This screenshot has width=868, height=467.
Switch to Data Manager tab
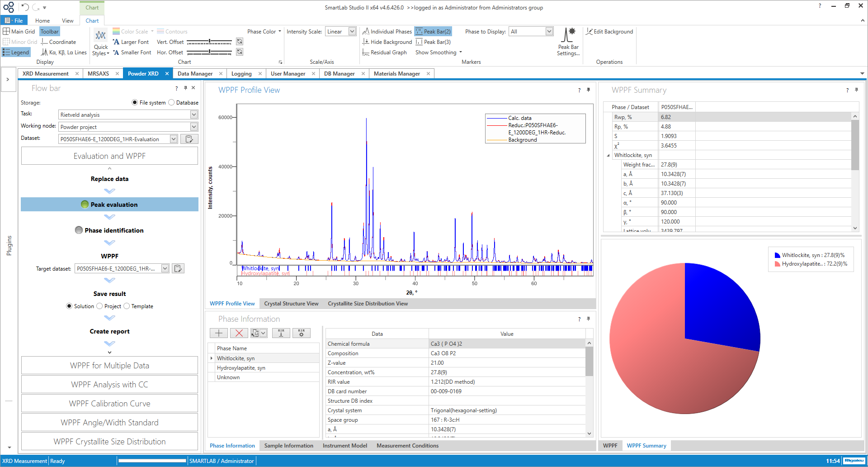point(195,74)
